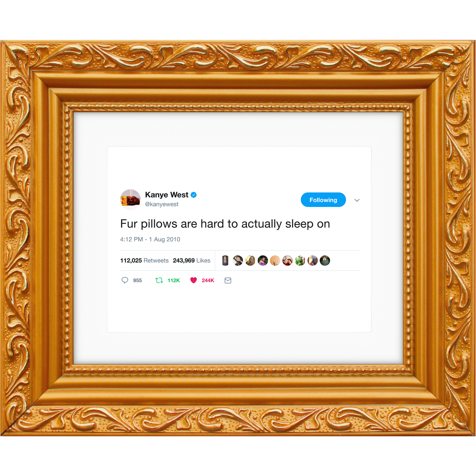Toggle the Following button

click(x=323, y=200)
